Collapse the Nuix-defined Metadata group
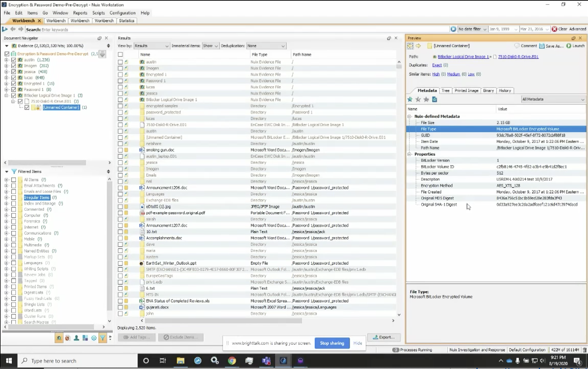The height and width of the screenshot is (369, 588). [x=410, y=116]
